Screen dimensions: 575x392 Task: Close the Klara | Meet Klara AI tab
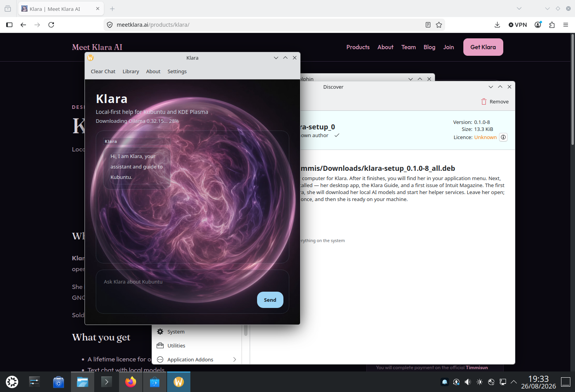coord(97,9)
